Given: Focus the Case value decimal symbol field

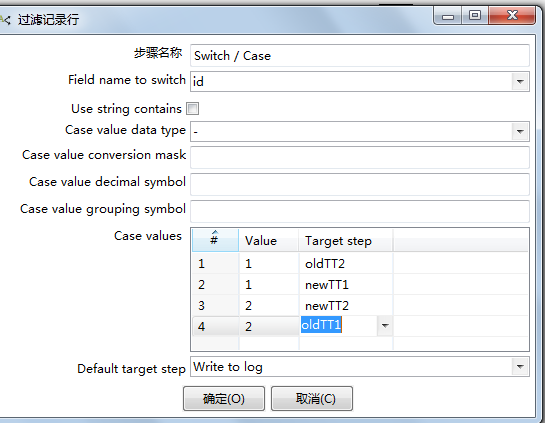Looking at the screenshot, I should pos(359,184).
